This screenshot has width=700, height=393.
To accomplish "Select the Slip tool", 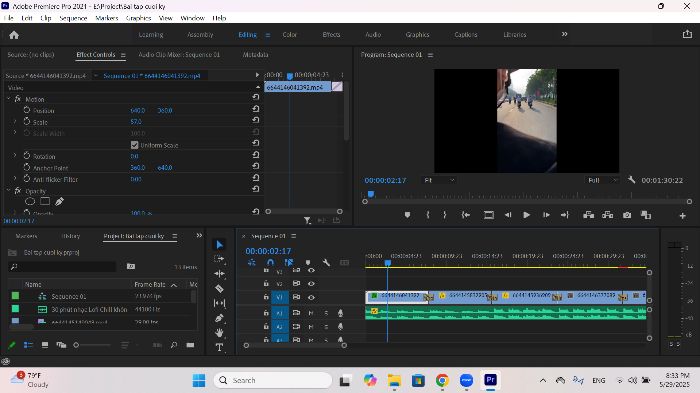I will [219, 303].
